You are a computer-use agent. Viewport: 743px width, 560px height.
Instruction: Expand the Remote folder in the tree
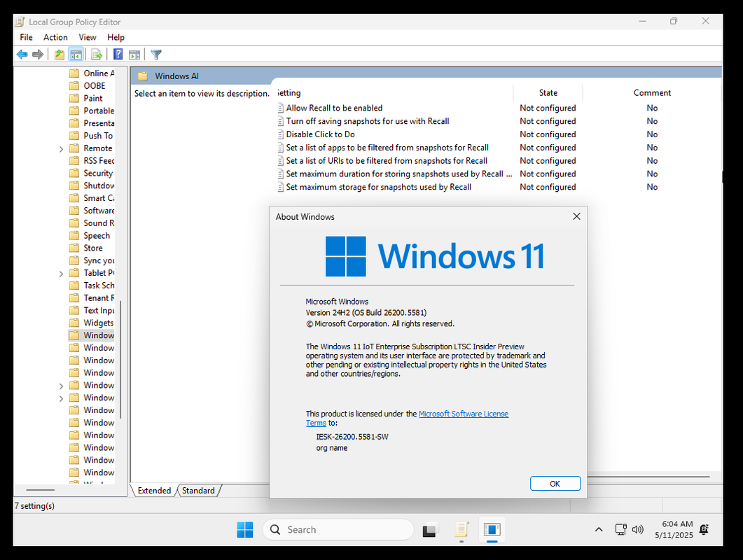pyautogui.click(x=61, y=149)
